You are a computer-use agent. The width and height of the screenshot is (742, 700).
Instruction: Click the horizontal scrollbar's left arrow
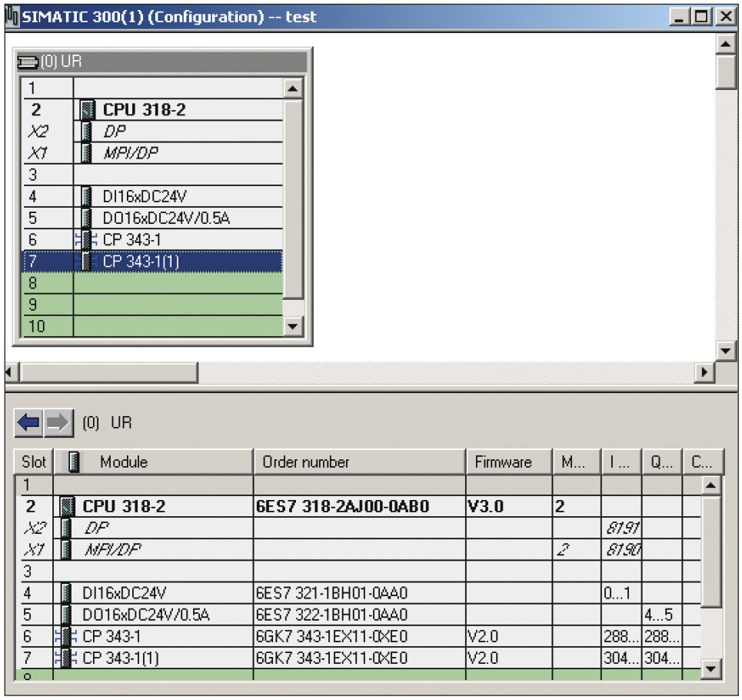(x=12, y=372)
